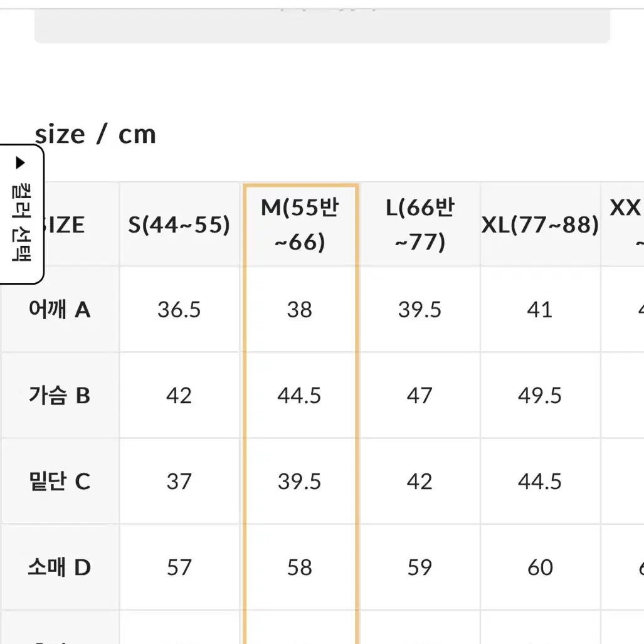Click the XL sleeve value 60

(540, 567)
